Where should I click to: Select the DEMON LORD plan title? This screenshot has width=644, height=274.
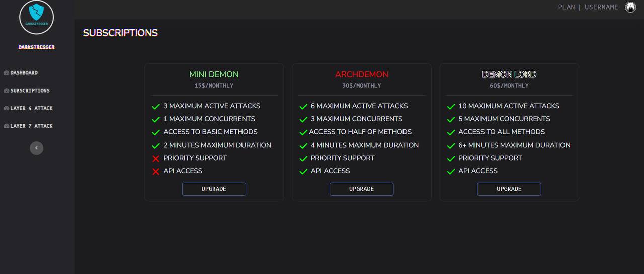(509, 74)
